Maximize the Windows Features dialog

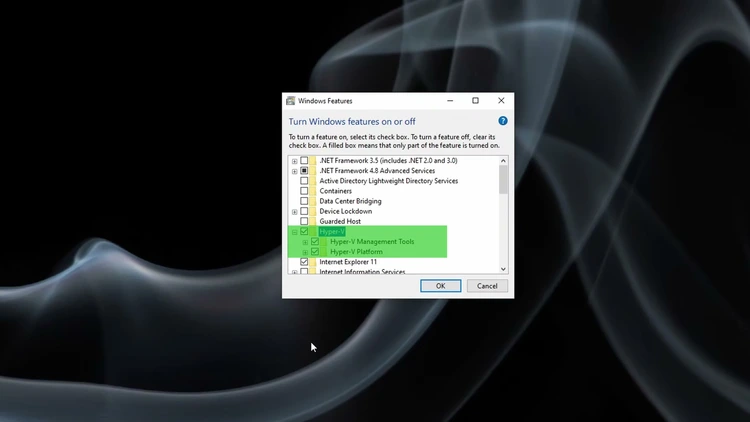click(x=475, y=100)
